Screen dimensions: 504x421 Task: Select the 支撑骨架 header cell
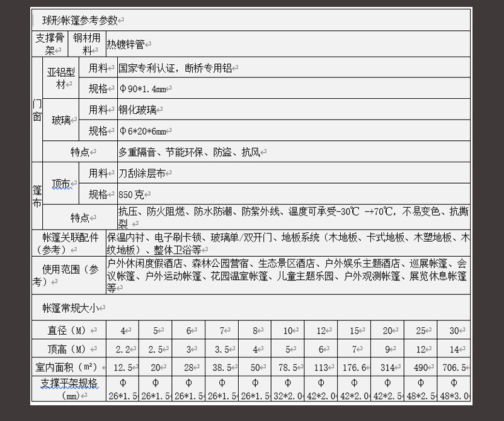49,43
